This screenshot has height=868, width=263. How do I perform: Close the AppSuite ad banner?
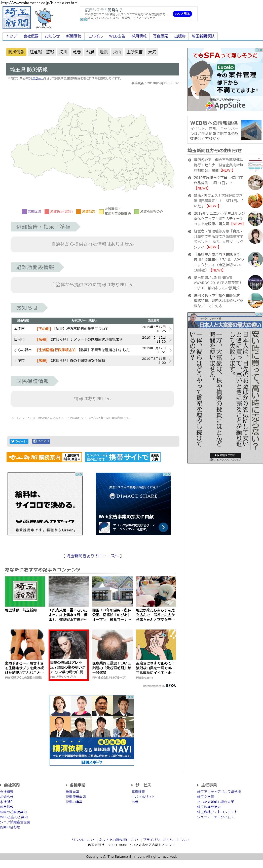click(x=261, y=50)
